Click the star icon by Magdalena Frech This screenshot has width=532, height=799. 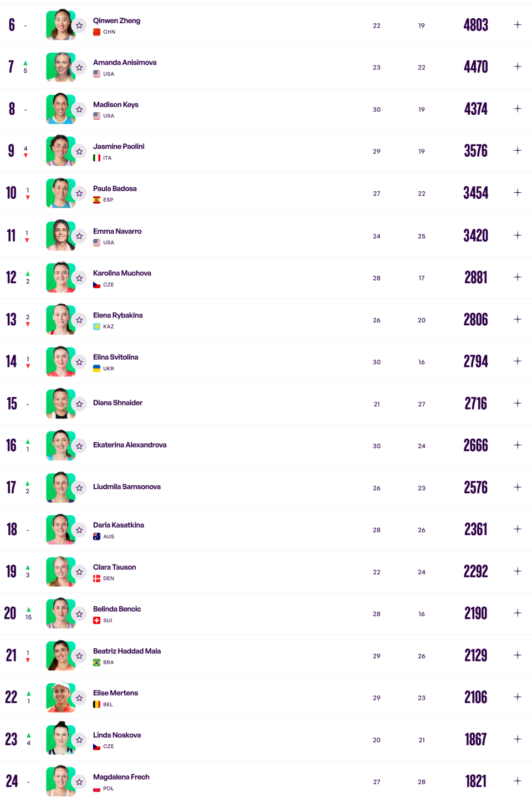click(79, 782)
